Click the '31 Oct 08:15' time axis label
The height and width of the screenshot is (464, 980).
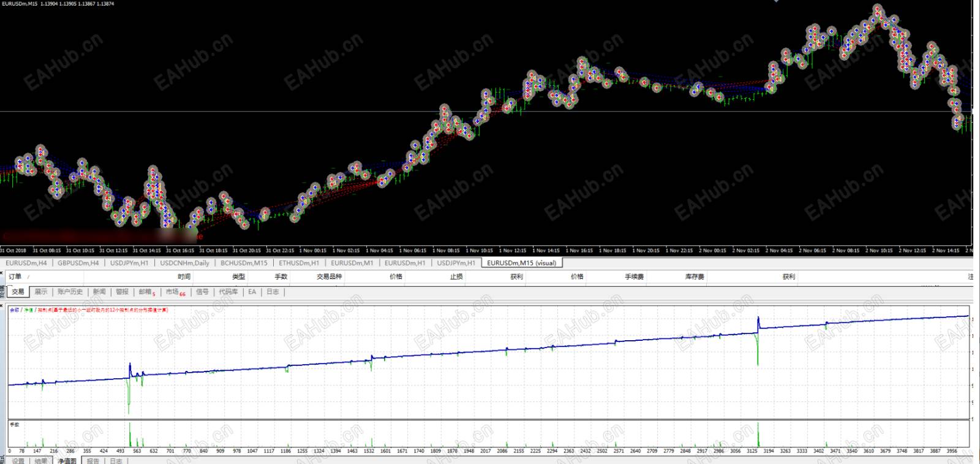(47, 250)
